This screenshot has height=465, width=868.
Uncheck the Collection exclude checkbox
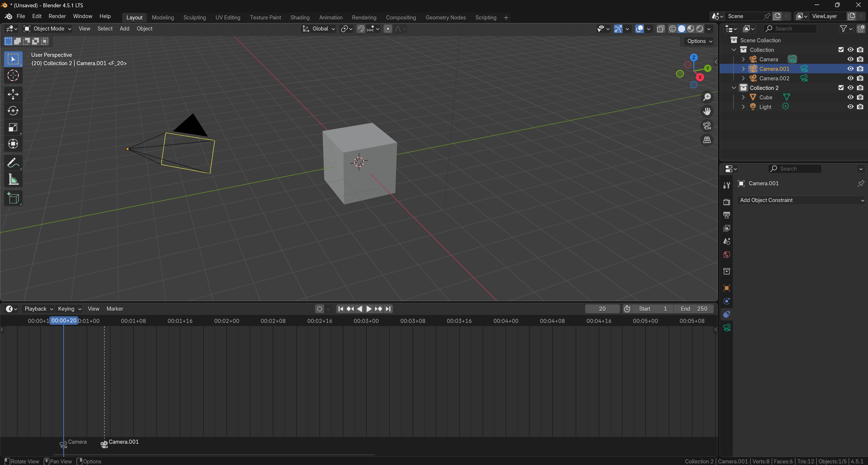841,50
